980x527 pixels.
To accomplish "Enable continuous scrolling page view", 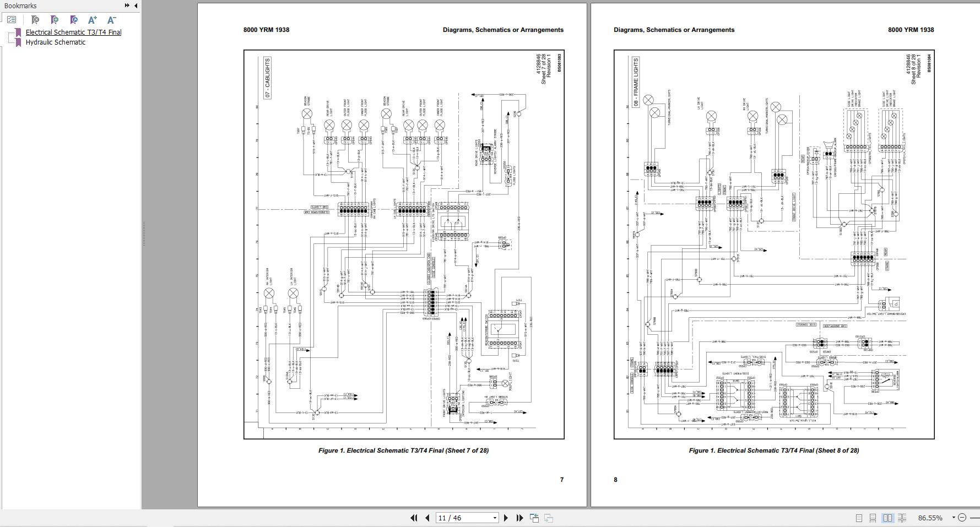I will [873, 518].
